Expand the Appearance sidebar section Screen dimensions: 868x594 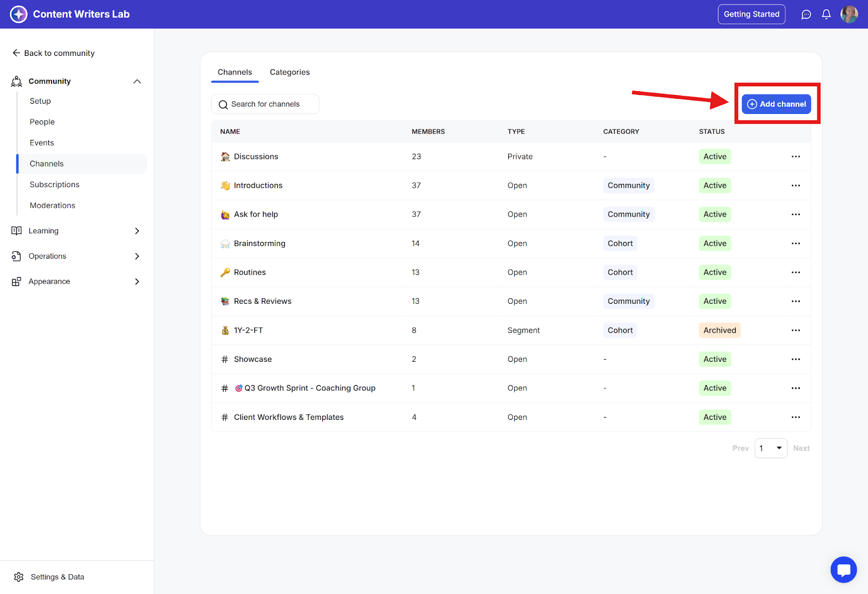137,282
